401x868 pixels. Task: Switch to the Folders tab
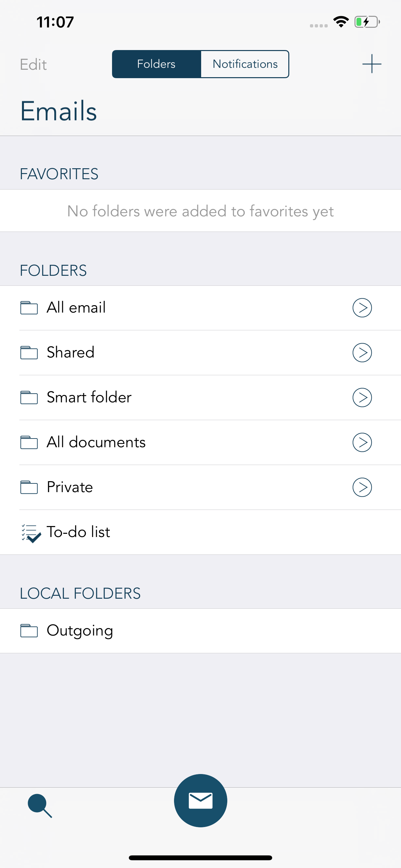[x=156, y=64]
